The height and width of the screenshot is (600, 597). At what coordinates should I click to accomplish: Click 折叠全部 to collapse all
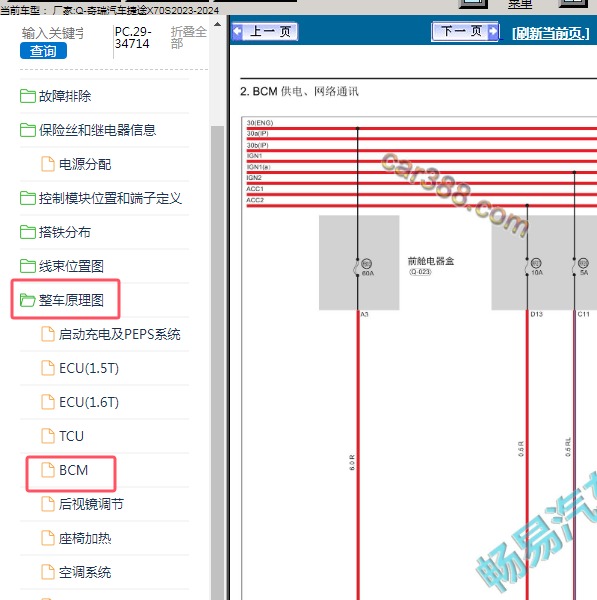[x=188, y=38]
